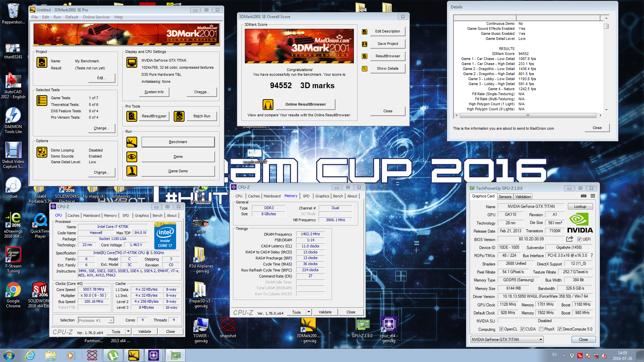Click the Details window vertical scrollbar down arrow

(606, 110)
